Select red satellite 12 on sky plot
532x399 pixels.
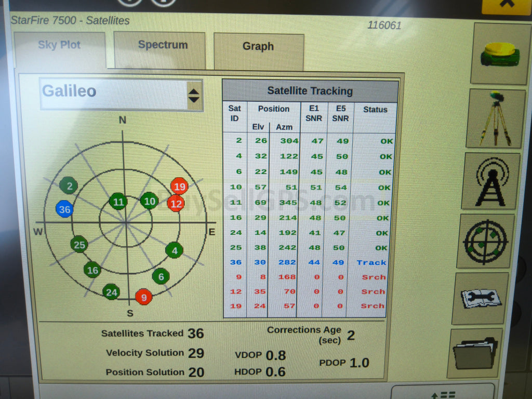[x=176, y=203]
